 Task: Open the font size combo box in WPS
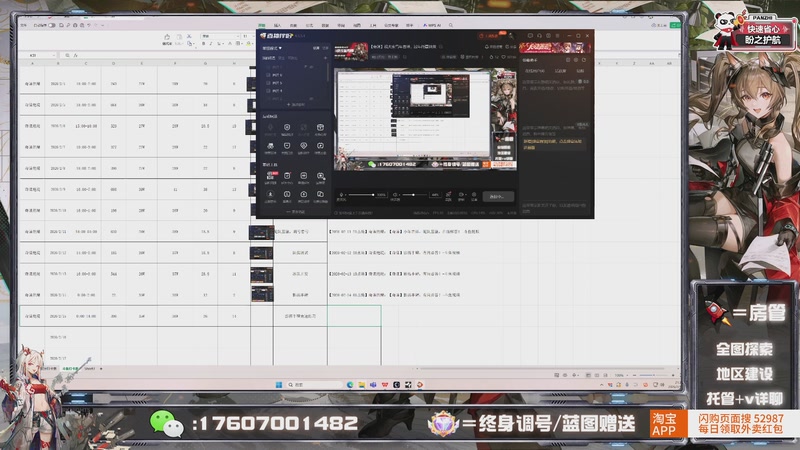point(248,36)
